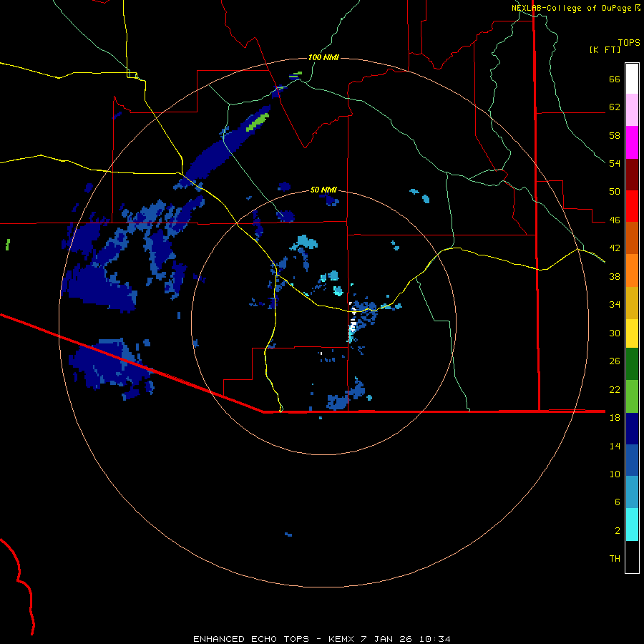Click the light green echo streak northwest

[258, 122]
